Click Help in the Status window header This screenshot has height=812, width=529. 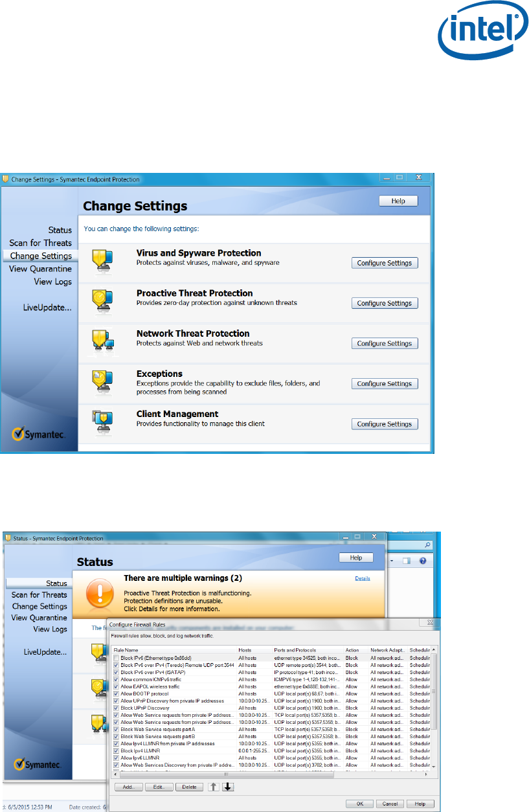(356, 558)
